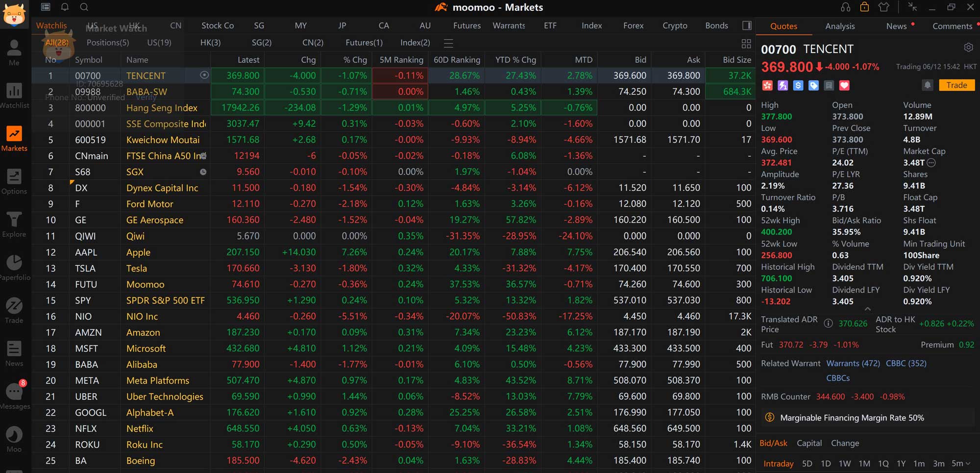Click the clock icon on the SGX row

(x=203, y=172)
